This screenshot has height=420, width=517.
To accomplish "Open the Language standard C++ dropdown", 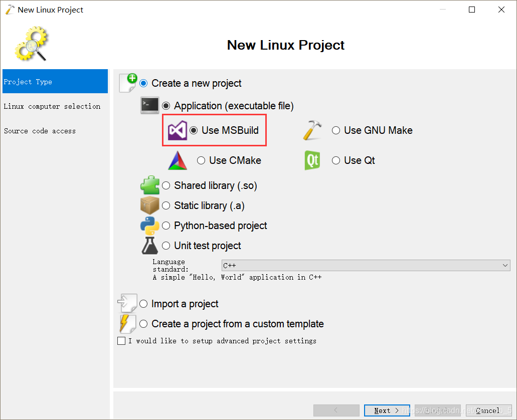I will 366,266.
